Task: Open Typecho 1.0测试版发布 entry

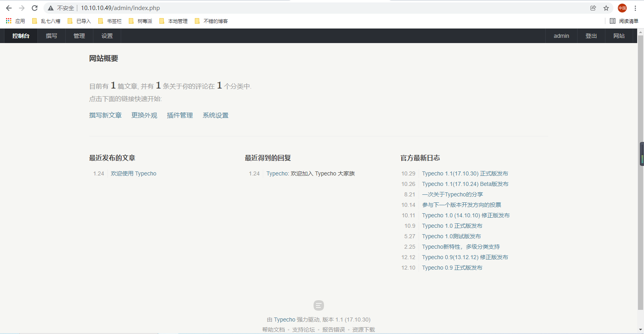Action: (451, 237)
